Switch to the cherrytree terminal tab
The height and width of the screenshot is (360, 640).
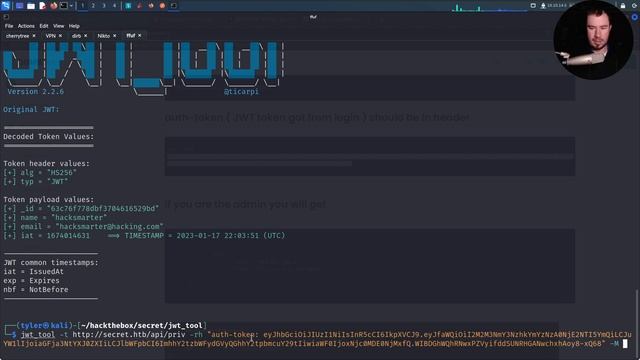[18, 36]
